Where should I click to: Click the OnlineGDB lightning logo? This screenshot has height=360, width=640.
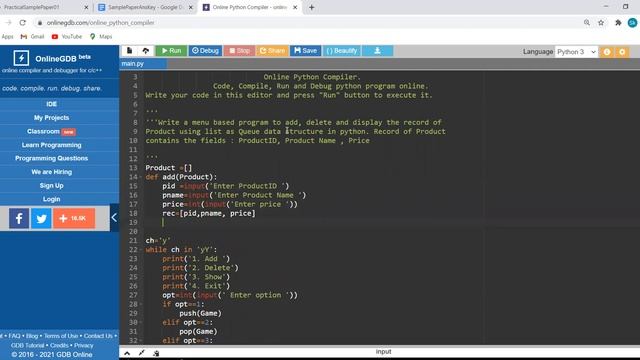21,58
